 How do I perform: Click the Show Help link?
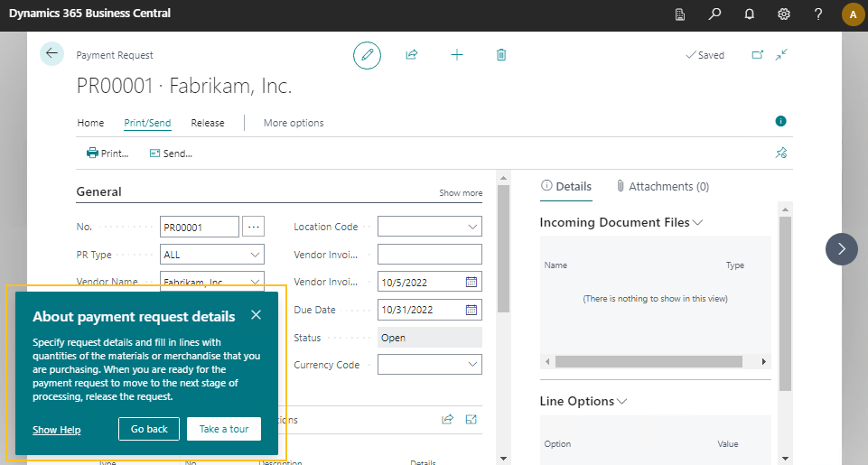(x=57, y=430)
